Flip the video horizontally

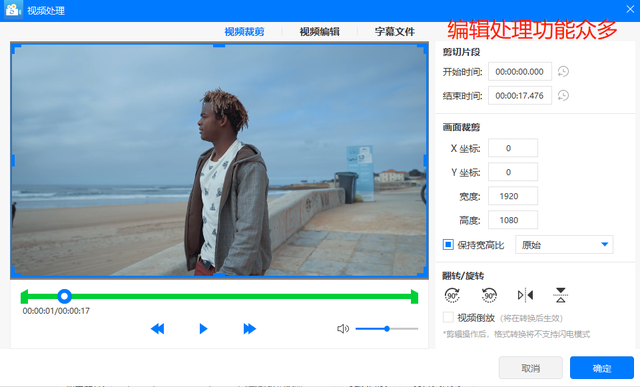coord(525,295)
